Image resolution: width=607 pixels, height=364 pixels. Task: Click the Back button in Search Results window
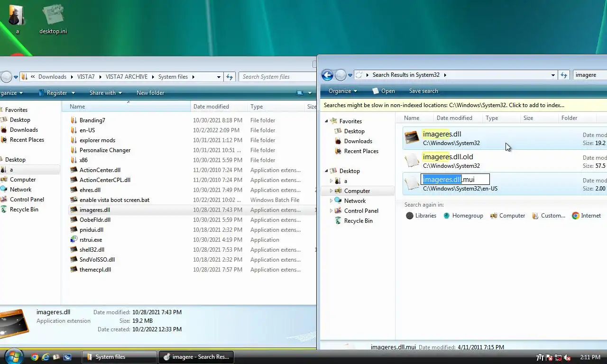point(327,75)
